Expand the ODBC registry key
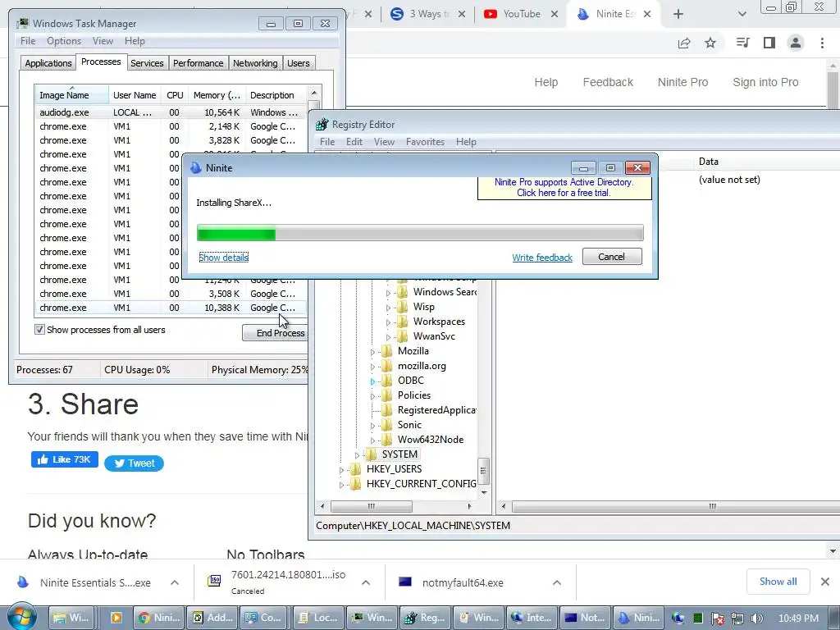 click(x=373, y=381)
